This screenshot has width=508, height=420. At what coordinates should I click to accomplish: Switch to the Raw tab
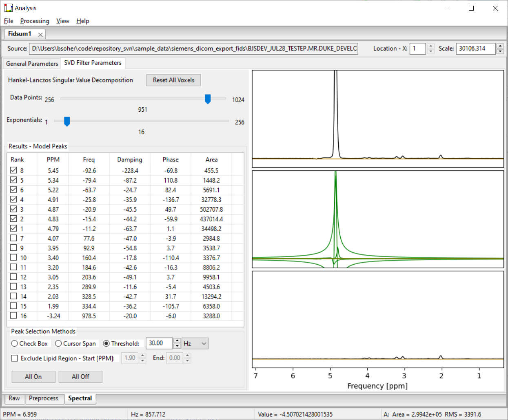(14, 398)
